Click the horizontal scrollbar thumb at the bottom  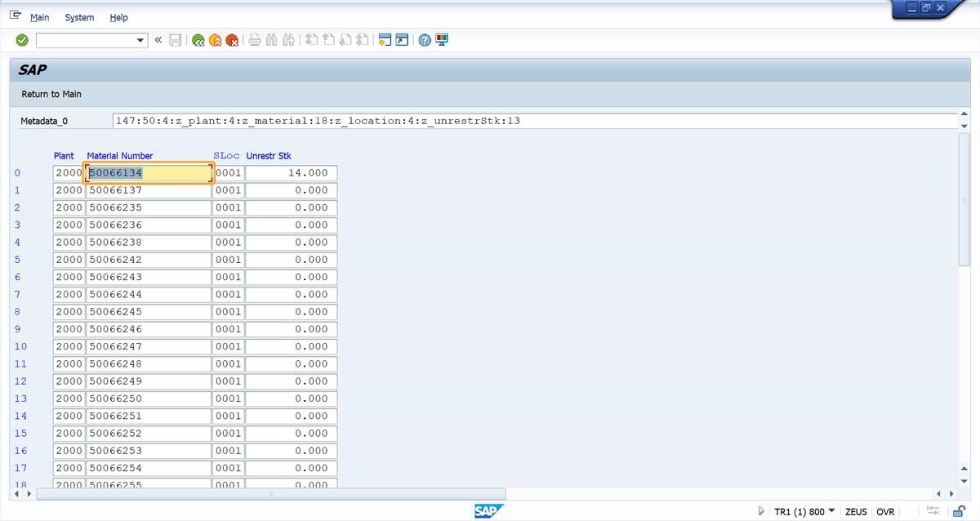click(x=271, y=494)
